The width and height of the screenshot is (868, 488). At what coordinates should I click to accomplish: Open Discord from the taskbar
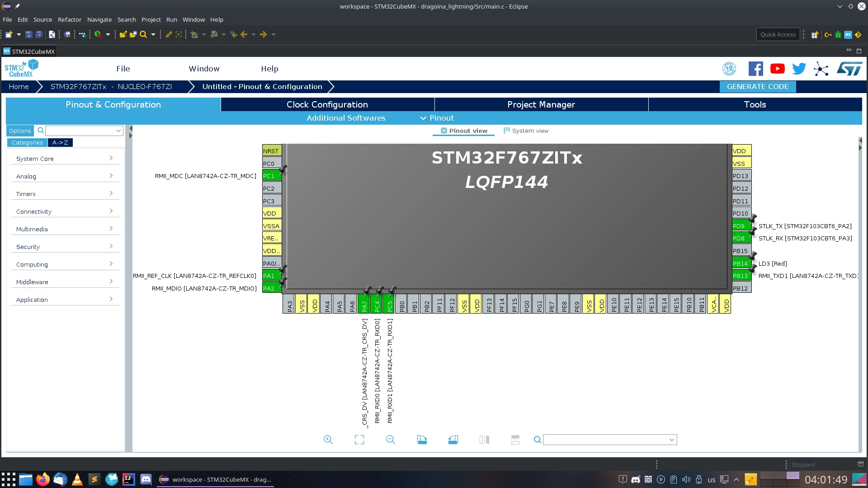coord(146,479)
